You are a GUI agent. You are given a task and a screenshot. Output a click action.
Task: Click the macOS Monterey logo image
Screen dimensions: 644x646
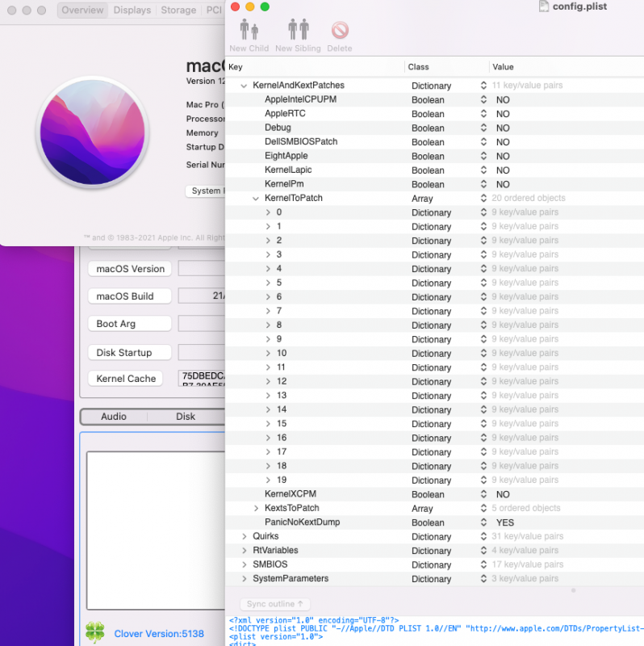(93, 132)
